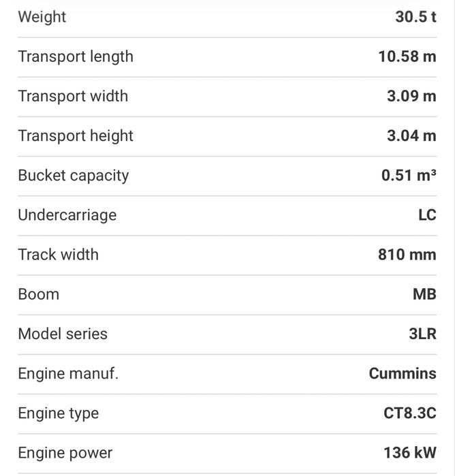Click the Cummins engine manufacturer value
455x476 pixels.
coord(403,373)
